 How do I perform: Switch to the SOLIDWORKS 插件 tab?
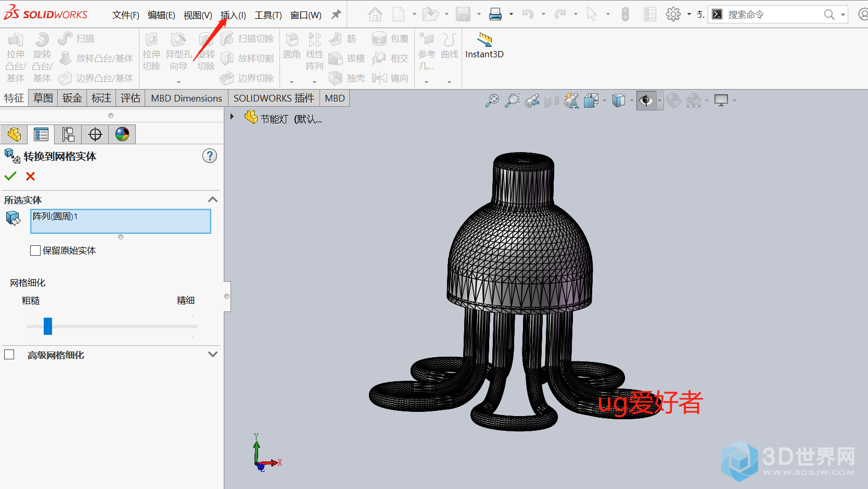274,98
